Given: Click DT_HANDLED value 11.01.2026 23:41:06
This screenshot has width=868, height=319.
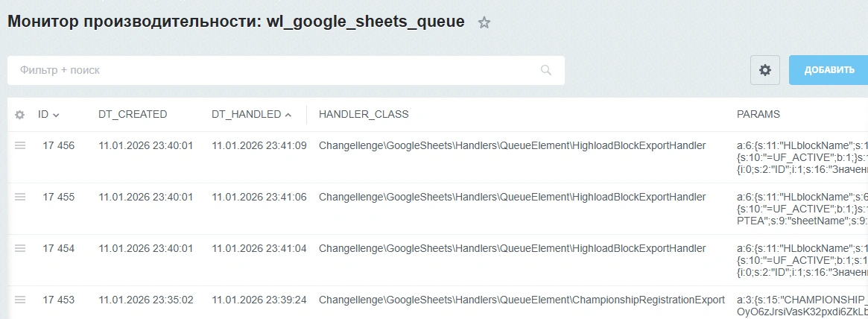Looking at the screenshot, I should click(x=259, y=198).
